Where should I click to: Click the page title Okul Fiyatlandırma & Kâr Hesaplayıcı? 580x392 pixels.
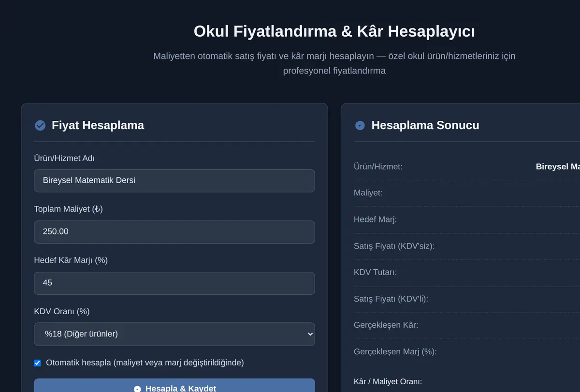point(334,31)
